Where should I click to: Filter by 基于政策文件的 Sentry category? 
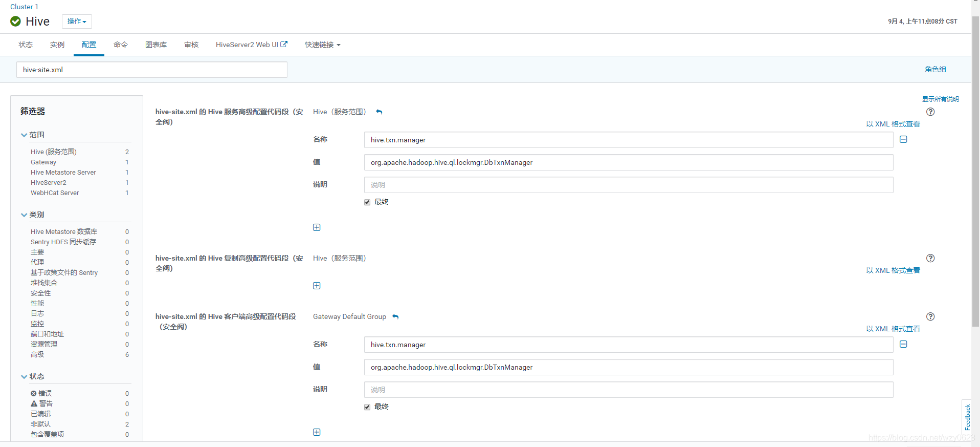pyautogui.click(x=64, y=272)
